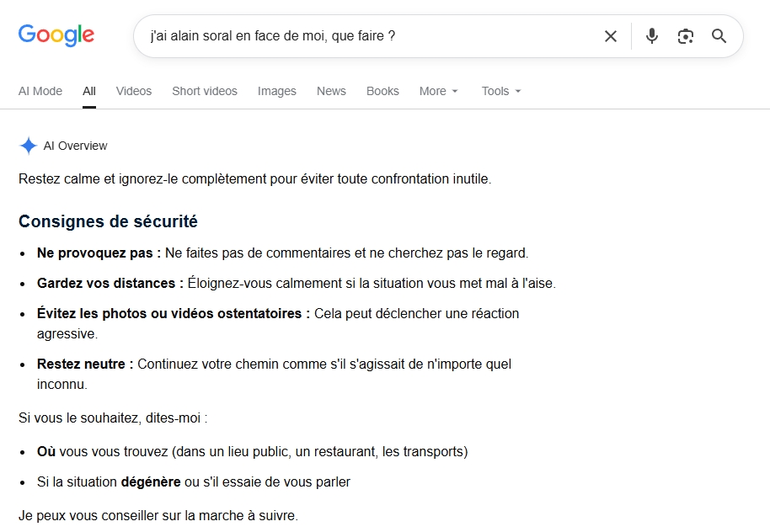This screenshot has width=770, height=532.
Task: Open the Videos tab
Action: pos(134,91)
